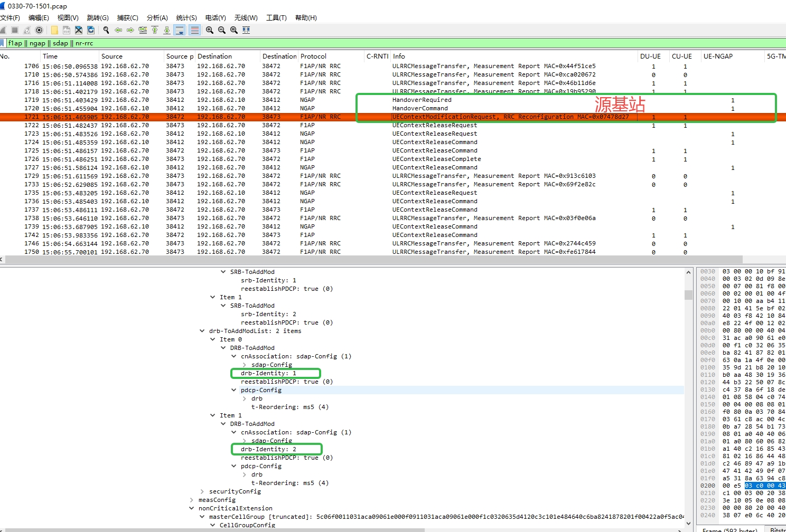Toggle packet colorization rules
This screenshot has width=786, height=532.
coord(195,30)
